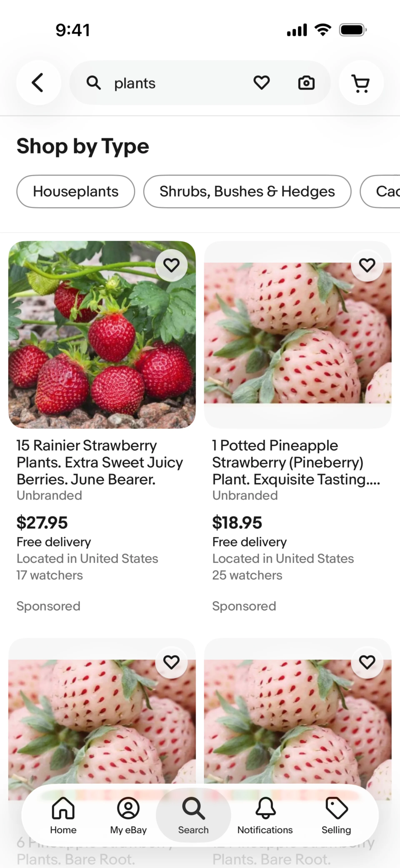This screenshot has height=868, width=400.
Task: Filter by Houseplants type
Action: pyautogui.click(x=76, y=191)
